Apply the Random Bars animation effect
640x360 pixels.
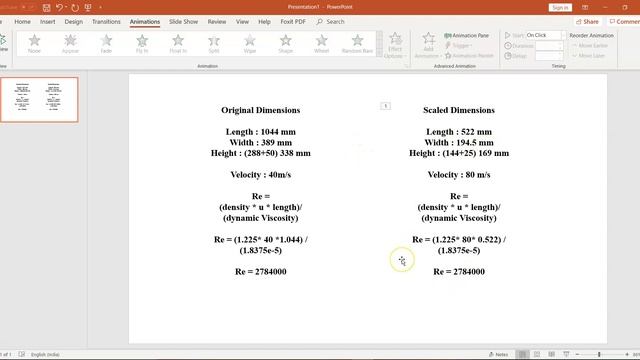coord(358,44)
